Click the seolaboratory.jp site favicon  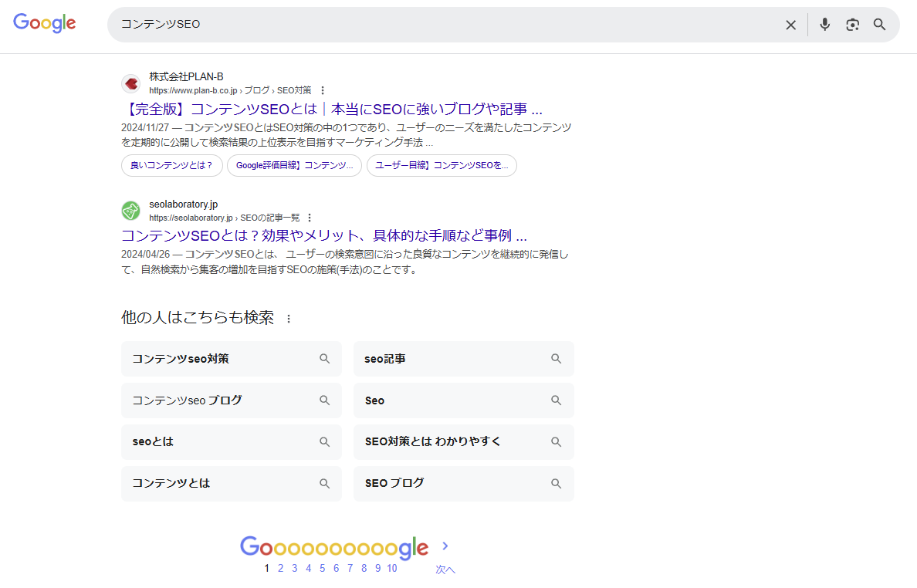pos(130,210)
